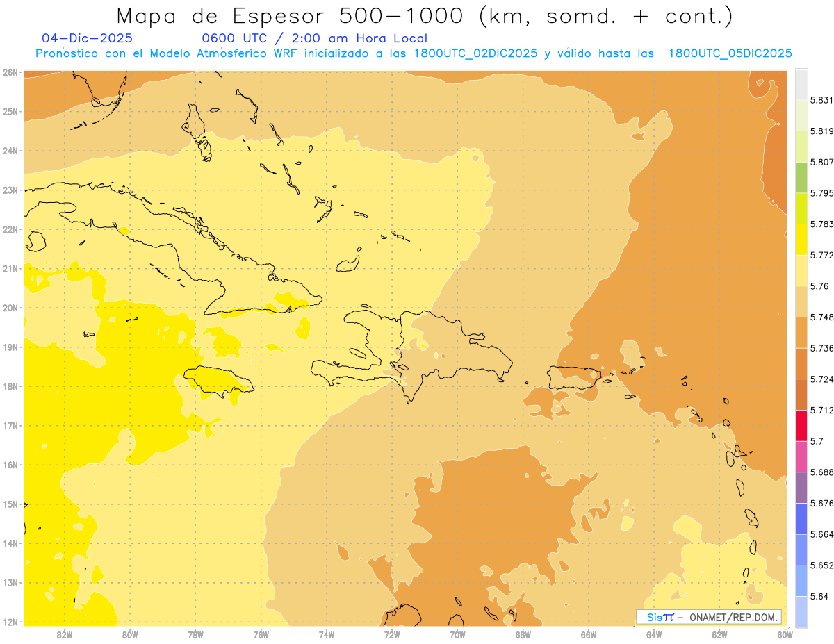Click the 13N latitude label
The image size is (834, 644).
coord(10,582)
